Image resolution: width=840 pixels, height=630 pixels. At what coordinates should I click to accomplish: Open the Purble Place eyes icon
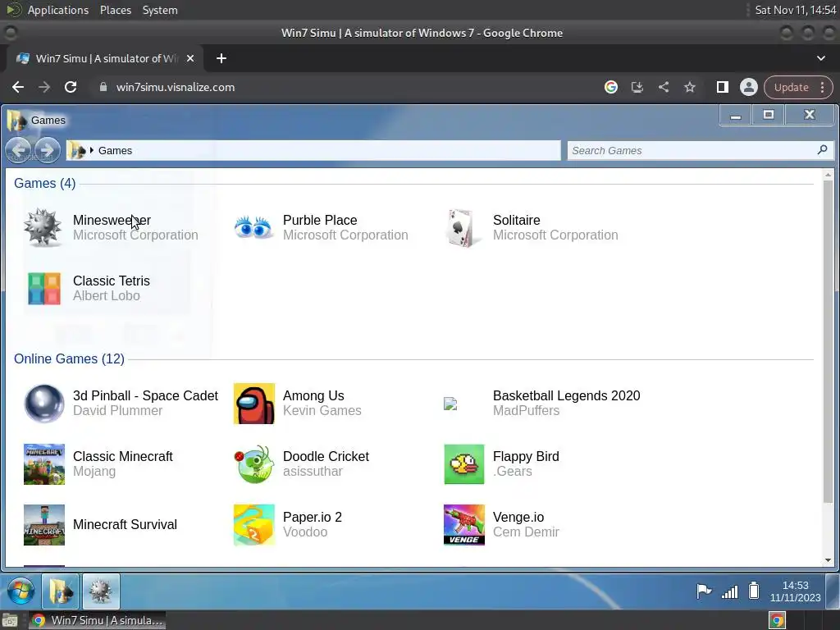pyautogui.click(x=253, y=228)
